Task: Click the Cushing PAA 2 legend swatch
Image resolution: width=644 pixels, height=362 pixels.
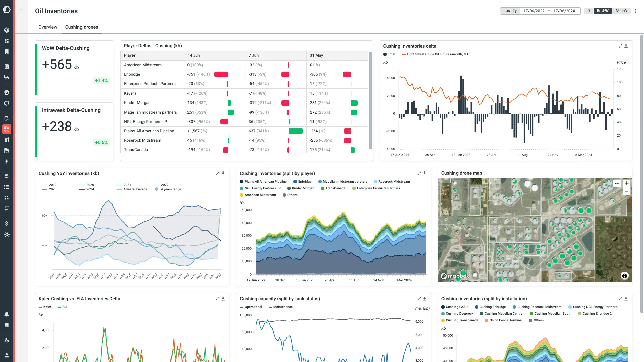Action: 443,307
